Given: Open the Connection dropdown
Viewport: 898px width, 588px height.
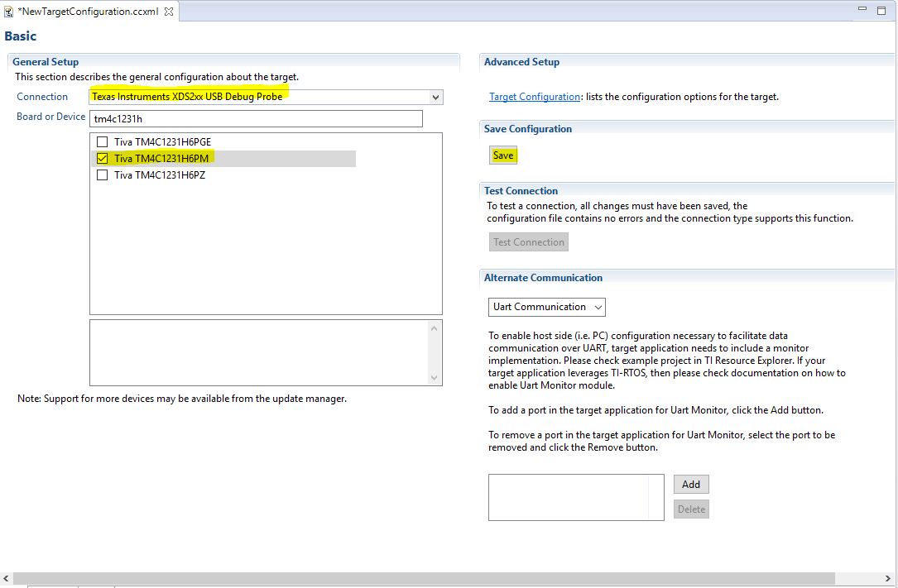Looking at the screenshot, I should pyautogui.click(x=435, y=97).
